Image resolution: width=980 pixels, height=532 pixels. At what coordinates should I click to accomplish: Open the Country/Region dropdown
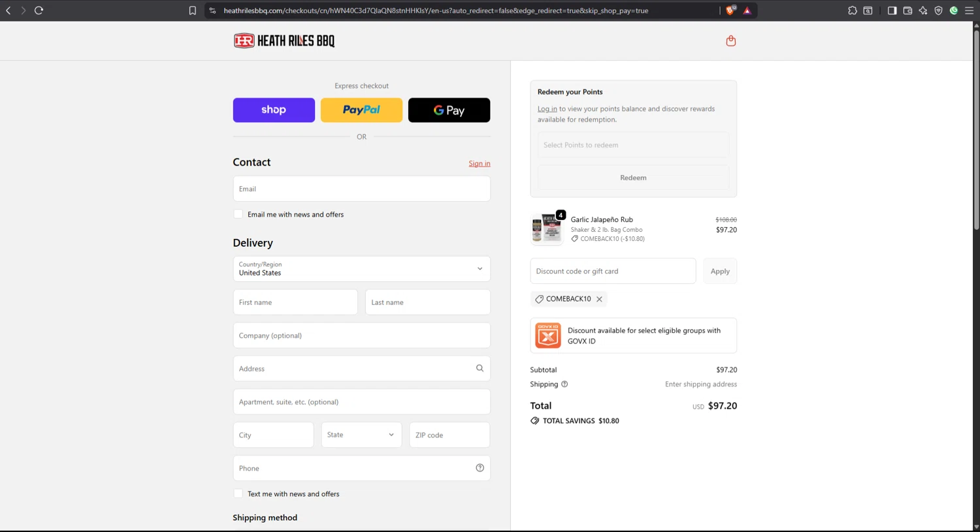(361, 269)
